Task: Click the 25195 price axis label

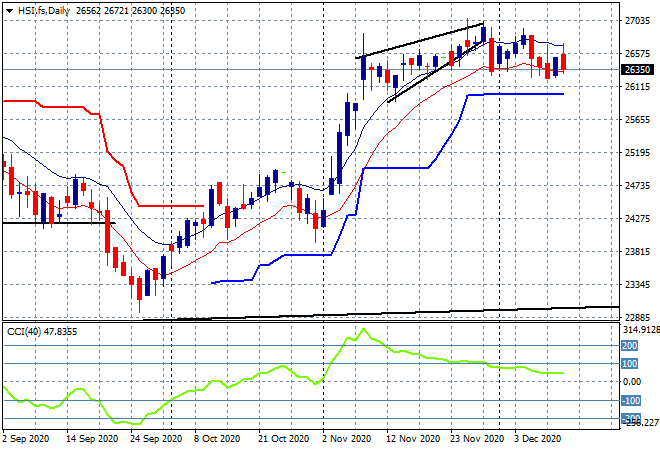Action: (637, 152)
